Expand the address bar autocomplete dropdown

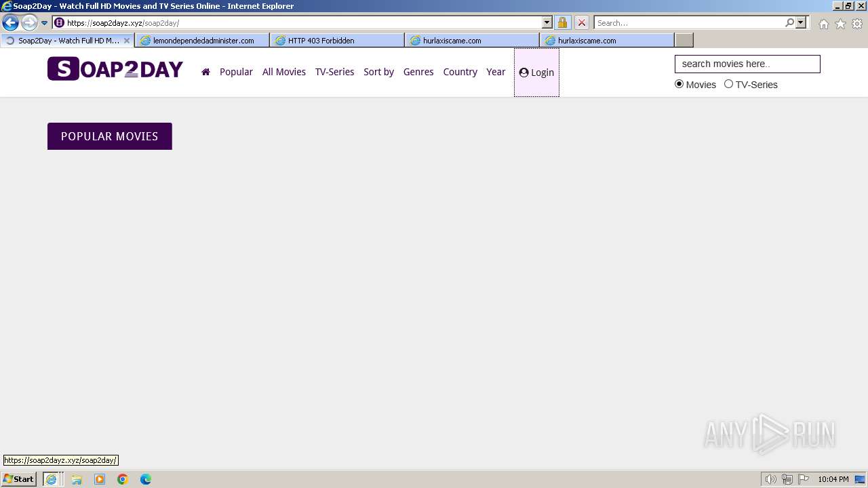tap(547, 22)
